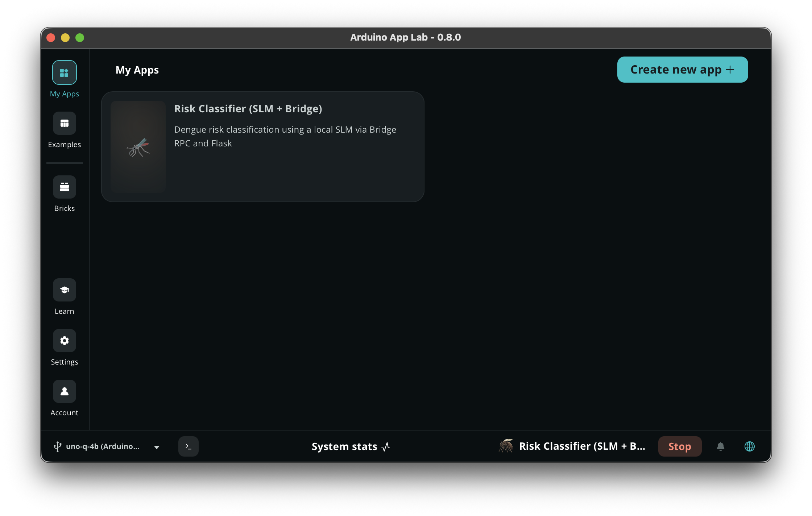812x516 pixels.
Task: Open the System stats panel
Action: coord(351,446)
